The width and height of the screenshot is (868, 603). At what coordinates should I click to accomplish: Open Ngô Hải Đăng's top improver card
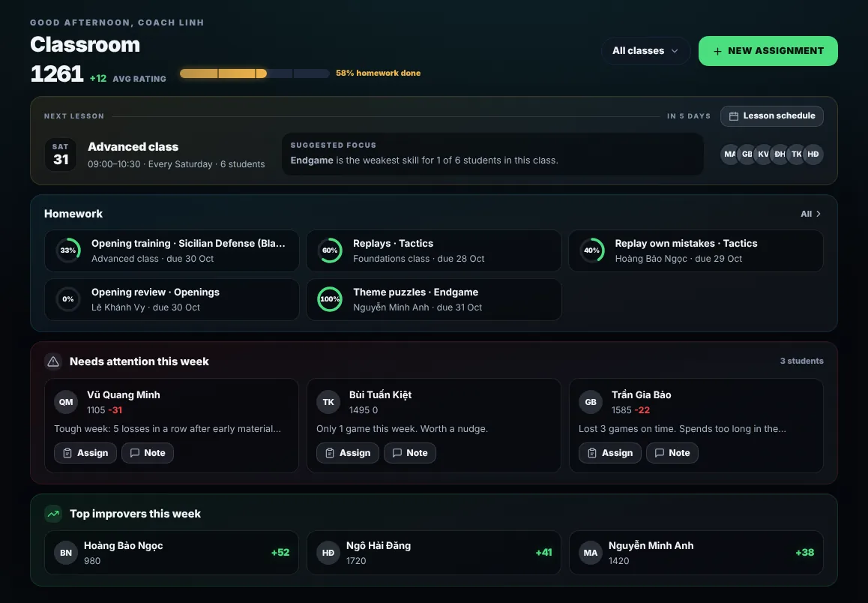[434, 553]
